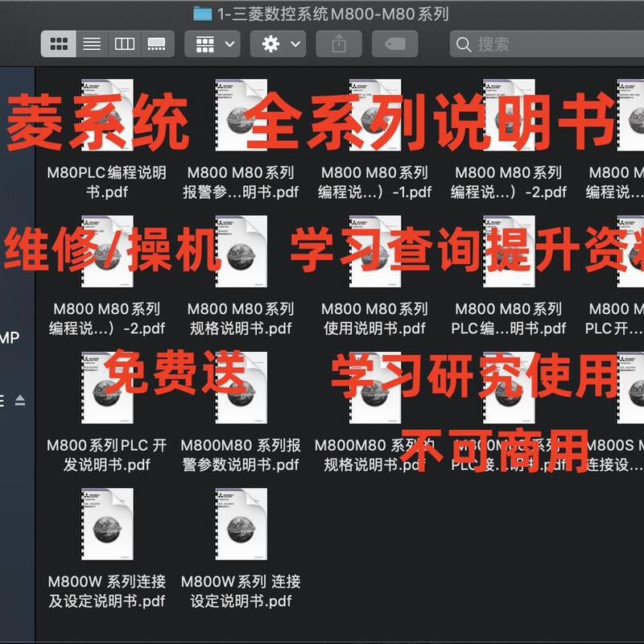This screenshot has width=644, height=644.
Task: Click the folder icon in the title bar
Action: click(203, 14)
